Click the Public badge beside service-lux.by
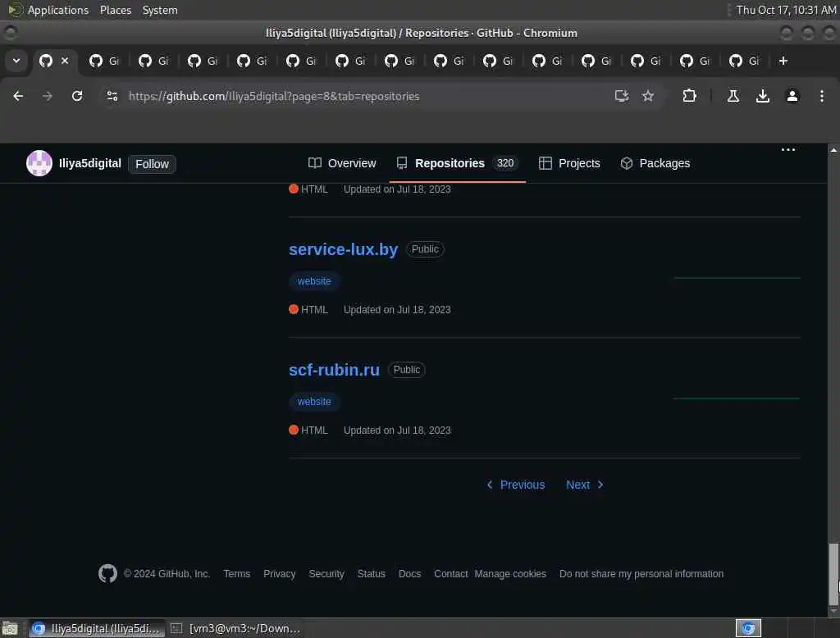Screen dimensions: 840x638 pyautogui.click(x=425, y=249)
